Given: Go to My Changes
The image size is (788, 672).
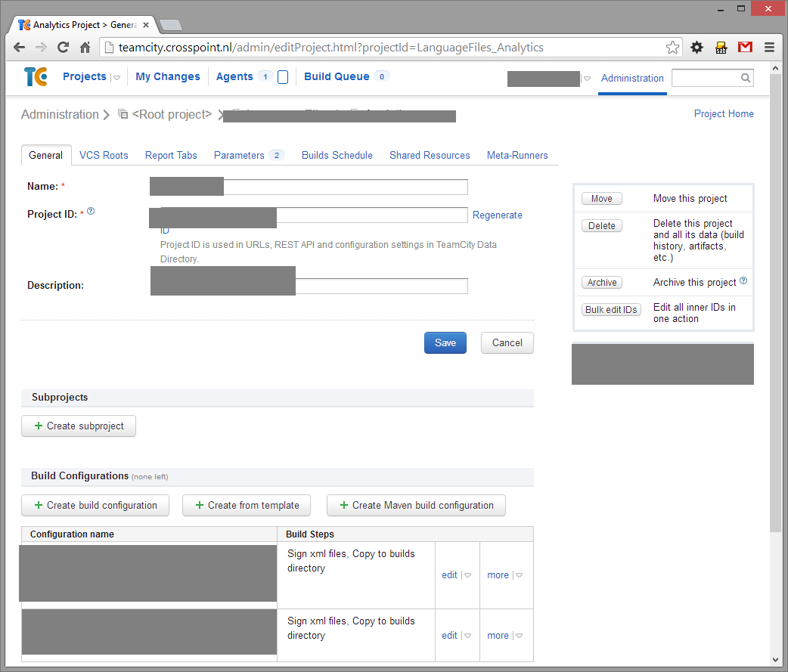Looking at the screenshot, I should [167, 76].
